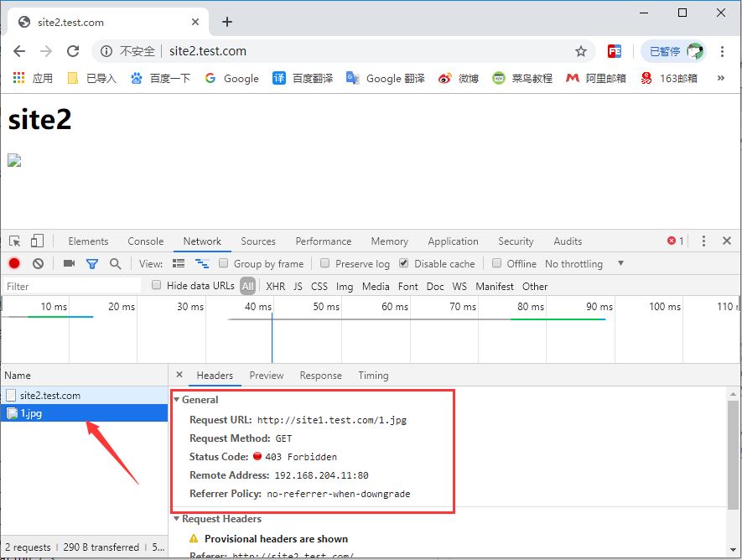
Task: Open the No throttling dropdown
Action: pos(584,263)
